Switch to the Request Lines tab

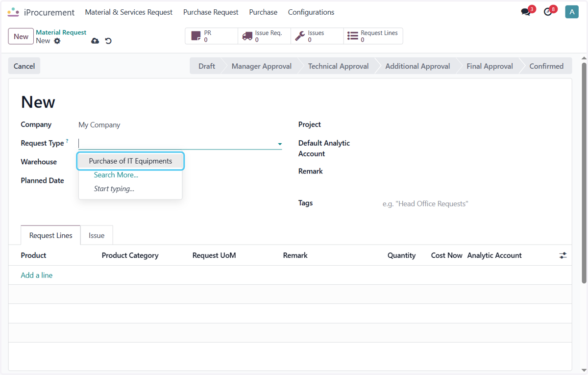pyautogui.click(x=51, y=235)
